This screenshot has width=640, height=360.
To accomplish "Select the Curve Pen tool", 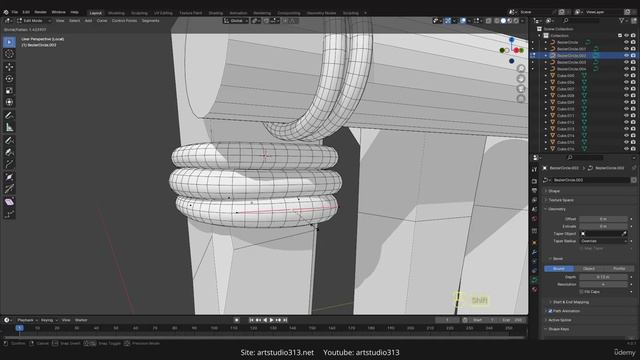I will click(9, 152).
